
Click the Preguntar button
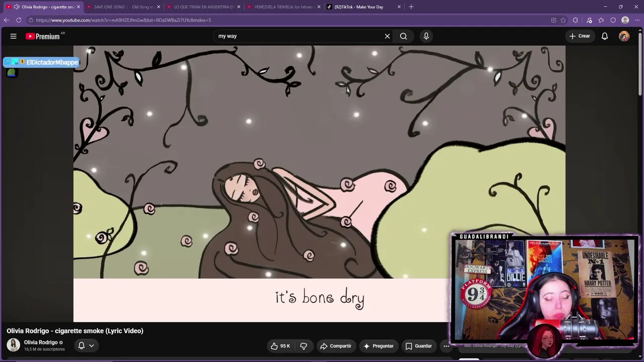pos(378,346)
